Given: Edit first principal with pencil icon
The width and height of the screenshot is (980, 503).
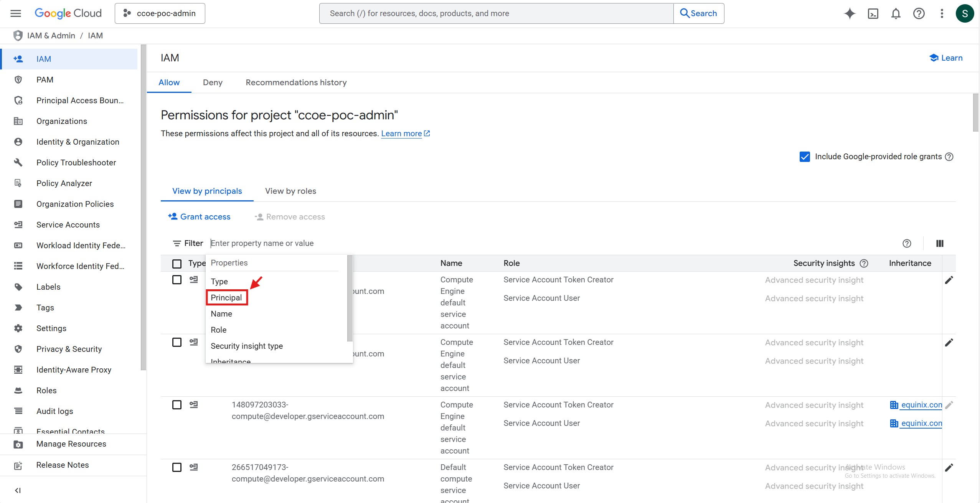Looking at the screenshot, I should (x=949, y=280).
